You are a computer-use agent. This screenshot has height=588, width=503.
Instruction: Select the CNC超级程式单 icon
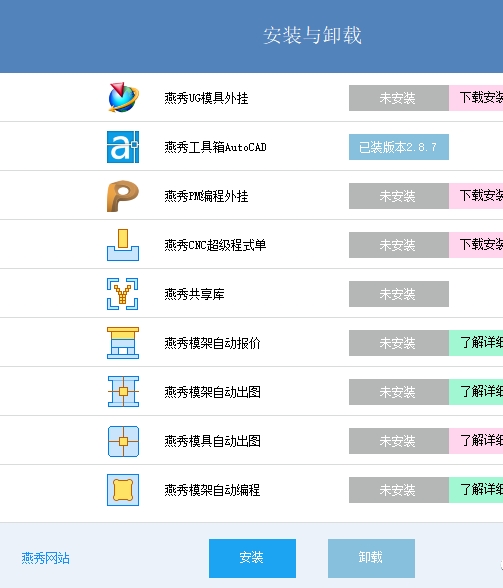coord(123,245)
